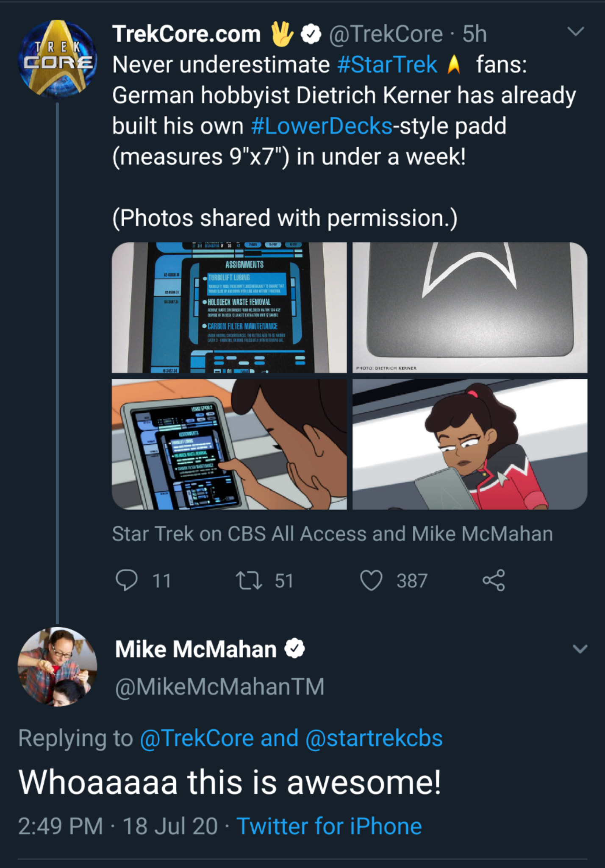Image resolution: width=605 pixels, height=868 pixels.
Task: Open Mike McMahan's profile picture
Action: coord(57,667)
